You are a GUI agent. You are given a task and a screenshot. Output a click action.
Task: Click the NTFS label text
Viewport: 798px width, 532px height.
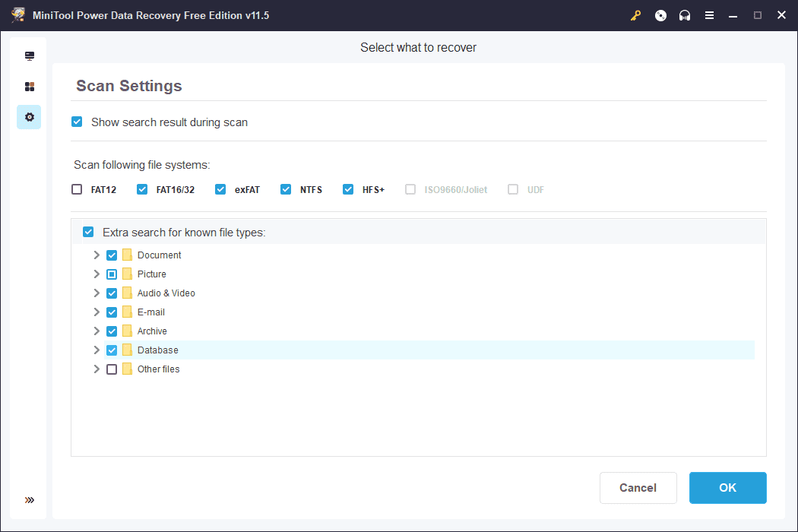click(311, 190)
